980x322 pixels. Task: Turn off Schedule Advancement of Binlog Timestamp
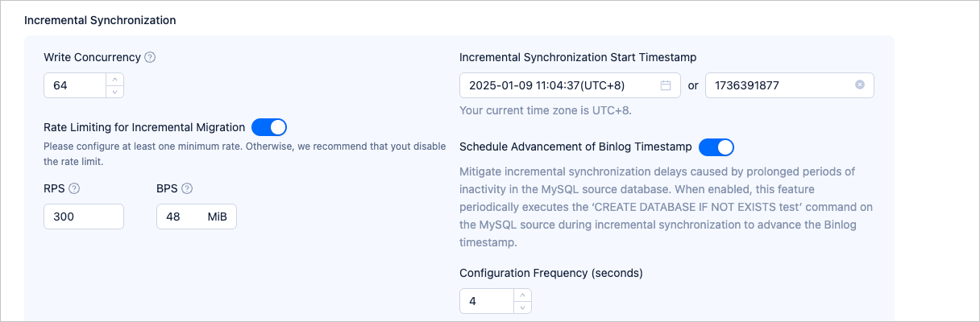[716, 147]
